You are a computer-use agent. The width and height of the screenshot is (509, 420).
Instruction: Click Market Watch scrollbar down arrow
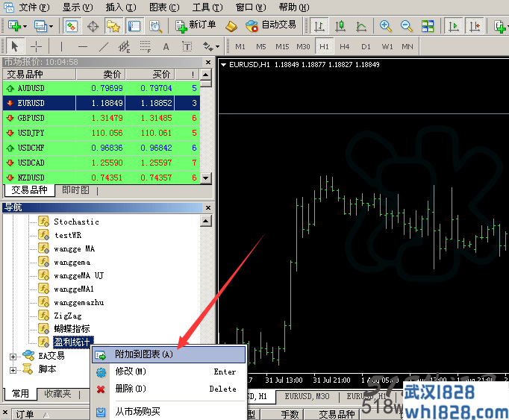(205, 178)
